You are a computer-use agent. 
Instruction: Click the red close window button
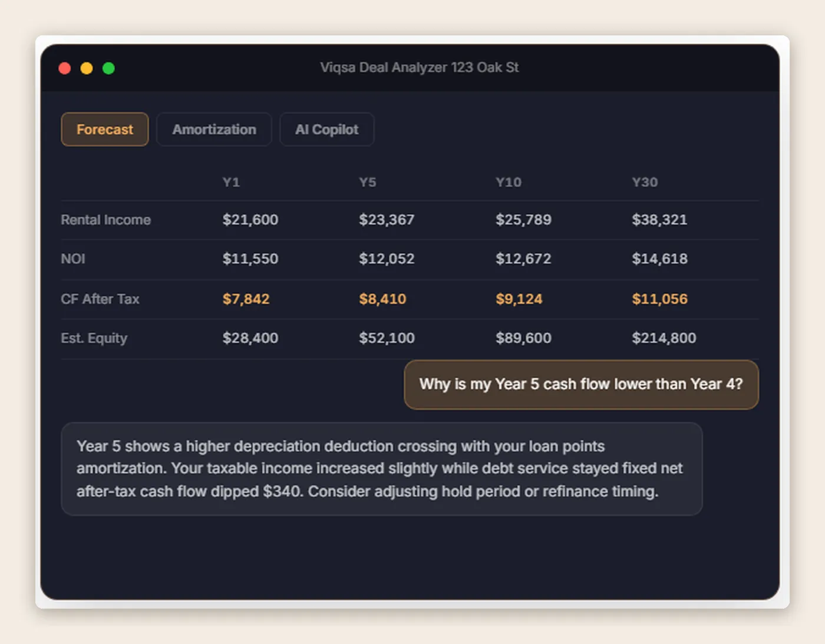(65, 68)
